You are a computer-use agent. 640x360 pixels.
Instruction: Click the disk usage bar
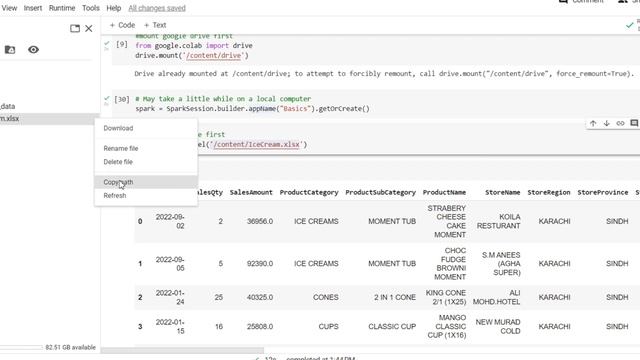tap(21, 347)
